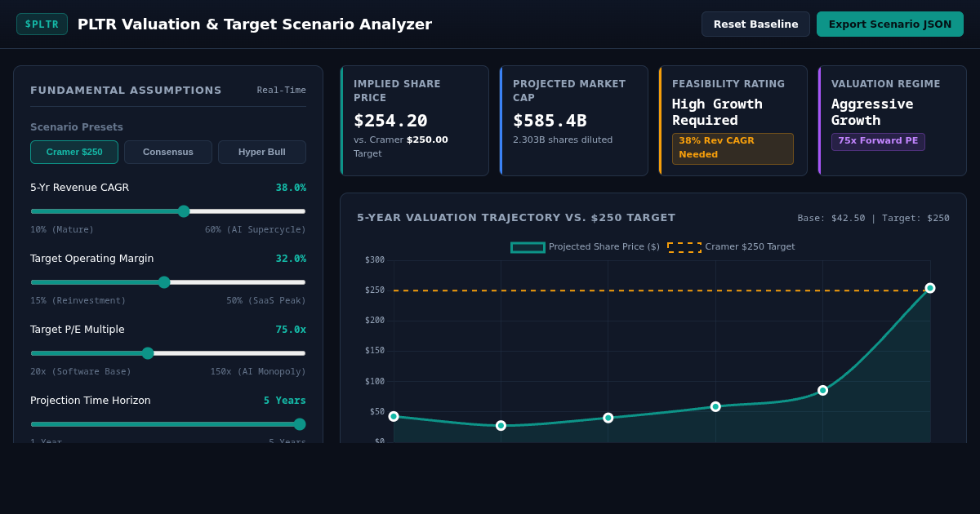Click the Reset Baseline button
The height and width of the screenshot is (514, 980).
click(755, 24)
